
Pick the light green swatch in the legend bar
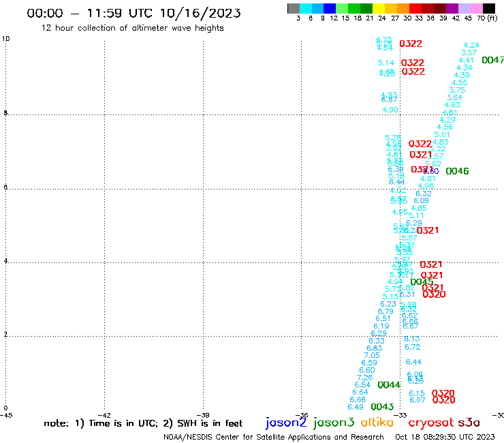tap(342, 8)
